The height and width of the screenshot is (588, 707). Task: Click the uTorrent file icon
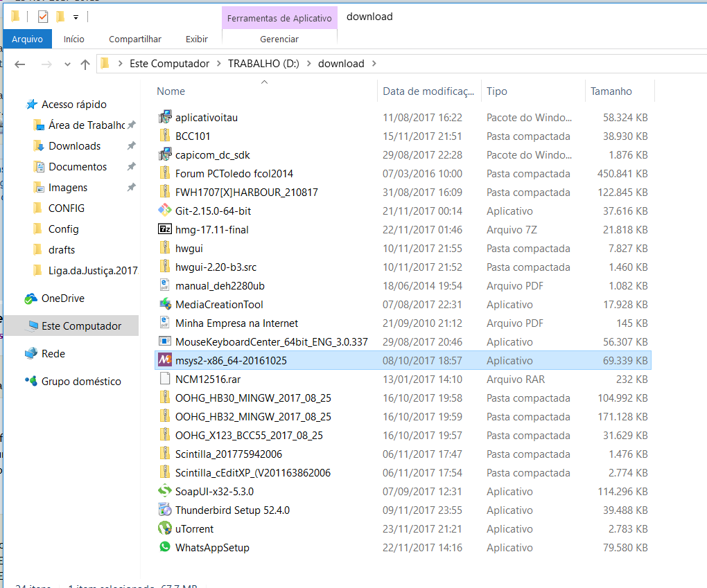(x=164, y=528)
